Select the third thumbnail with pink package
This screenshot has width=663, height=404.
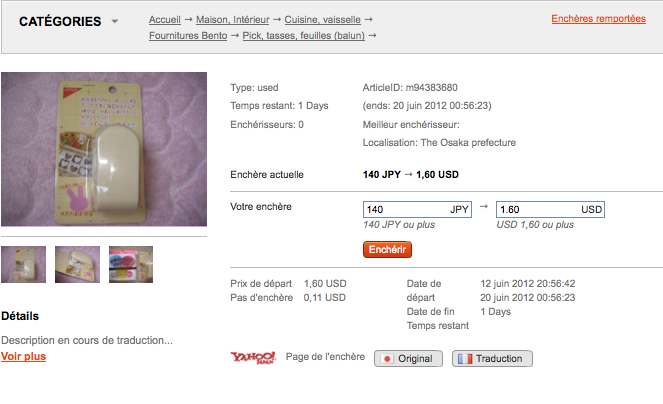coord(131,264)
